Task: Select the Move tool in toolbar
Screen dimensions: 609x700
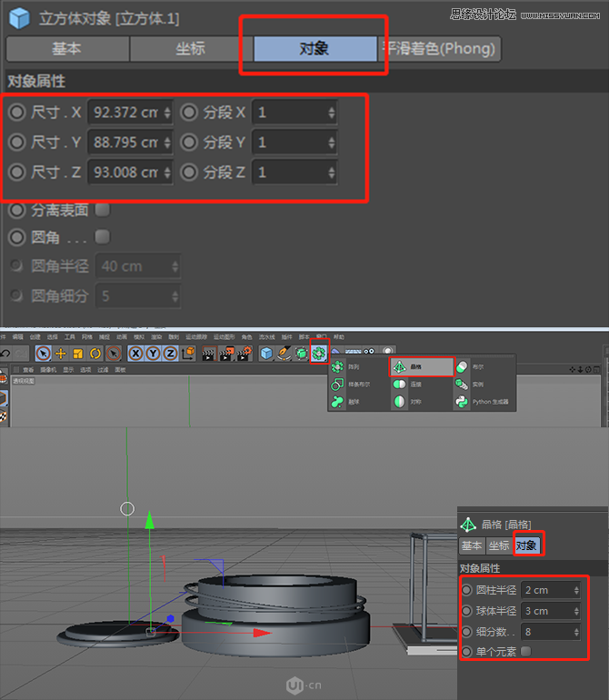Action: coord(61,354)
